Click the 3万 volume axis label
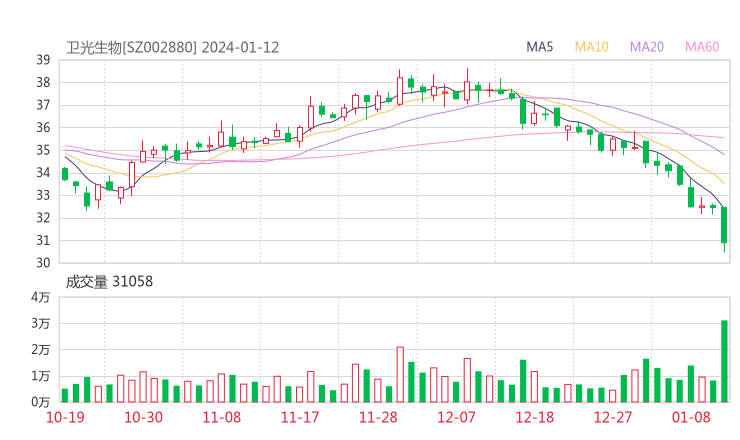The height and width of the screenshot is (440, 740). click(x=41, y=324)
